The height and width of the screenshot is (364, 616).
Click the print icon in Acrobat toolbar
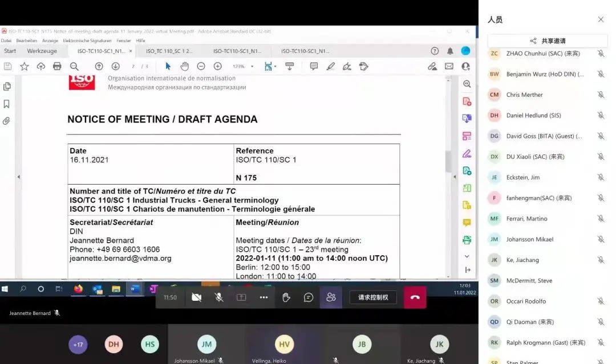click(x=57, y=66)
